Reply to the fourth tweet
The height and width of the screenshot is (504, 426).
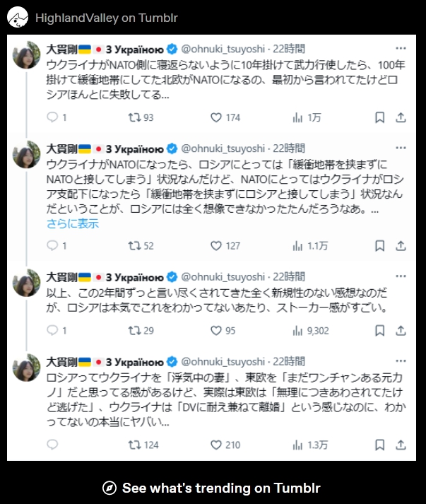pos(52,445)
